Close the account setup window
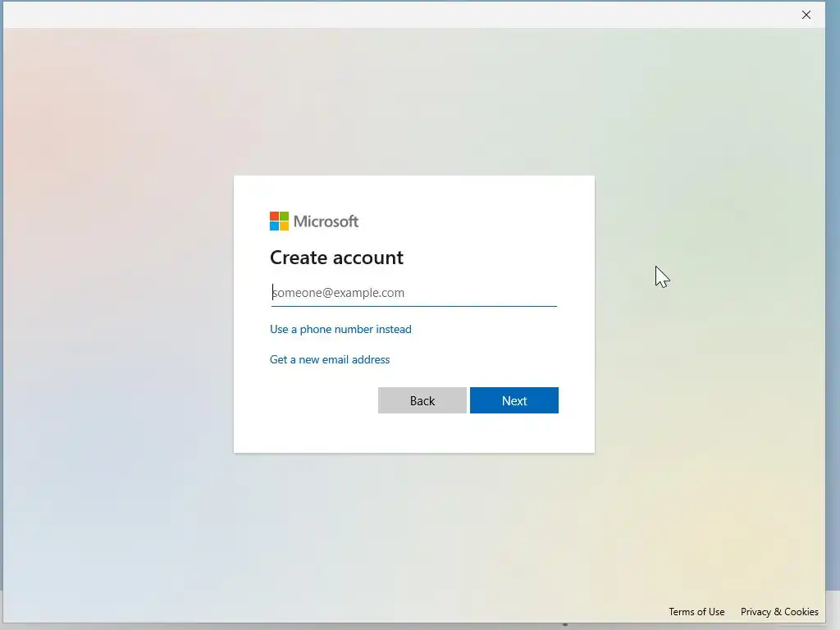Viewport: 840px width, 630px height. (x=806, y=15)
